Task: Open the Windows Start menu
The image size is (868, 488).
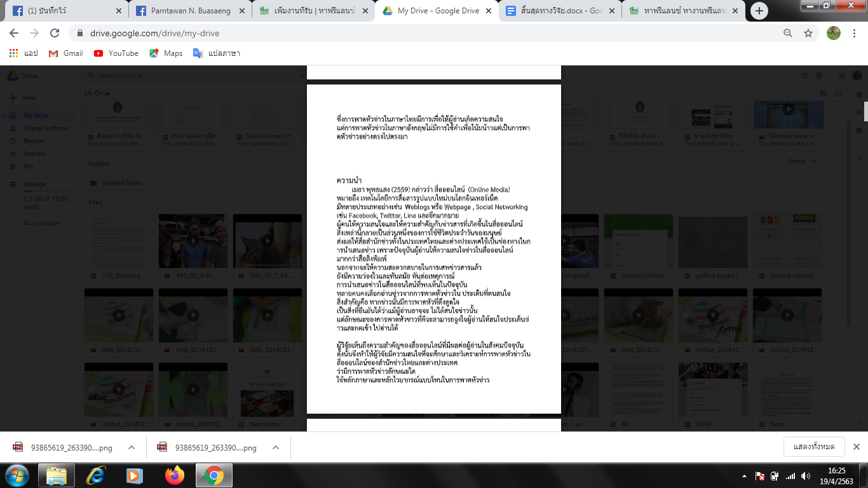Action: pyautogui.click(x=17, y=475)
